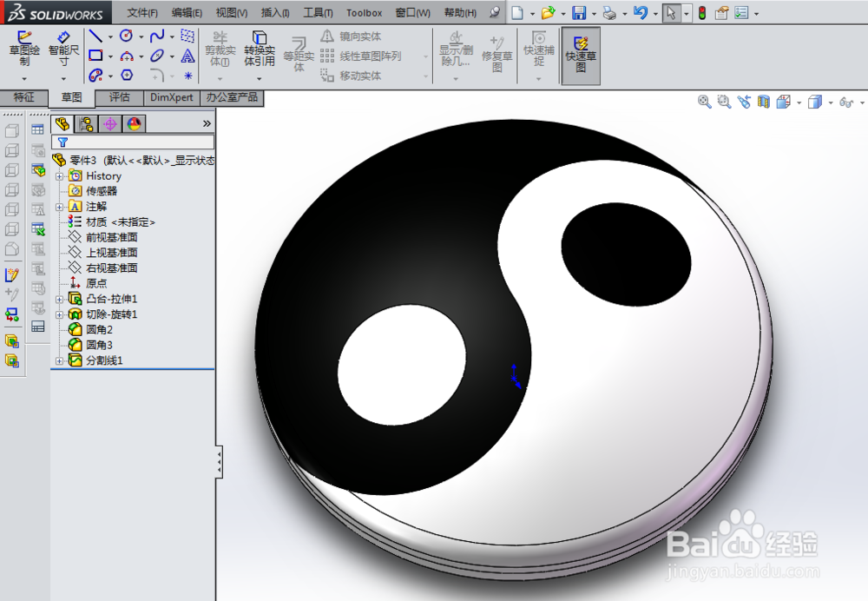Click the Undo icon

click(x=641, y=13)
